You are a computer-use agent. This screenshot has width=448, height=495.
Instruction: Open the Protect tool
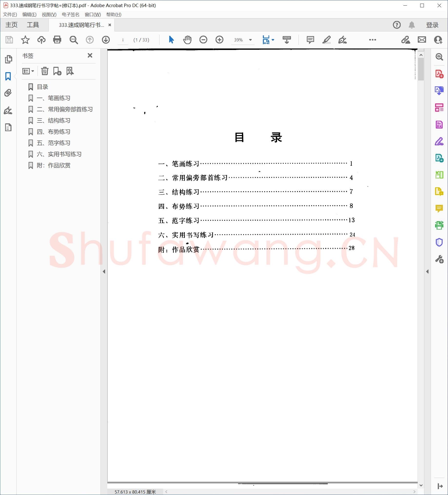(x=440, y=243)
